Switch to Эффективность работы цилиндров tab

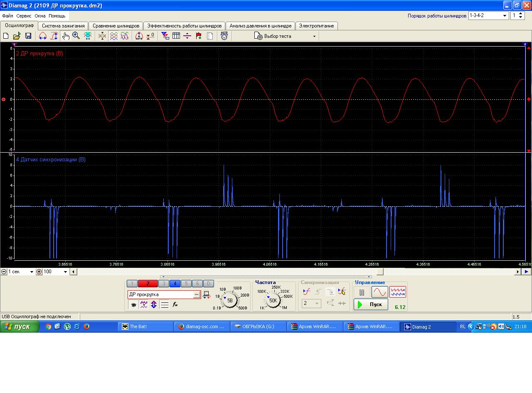coord(185,26)
